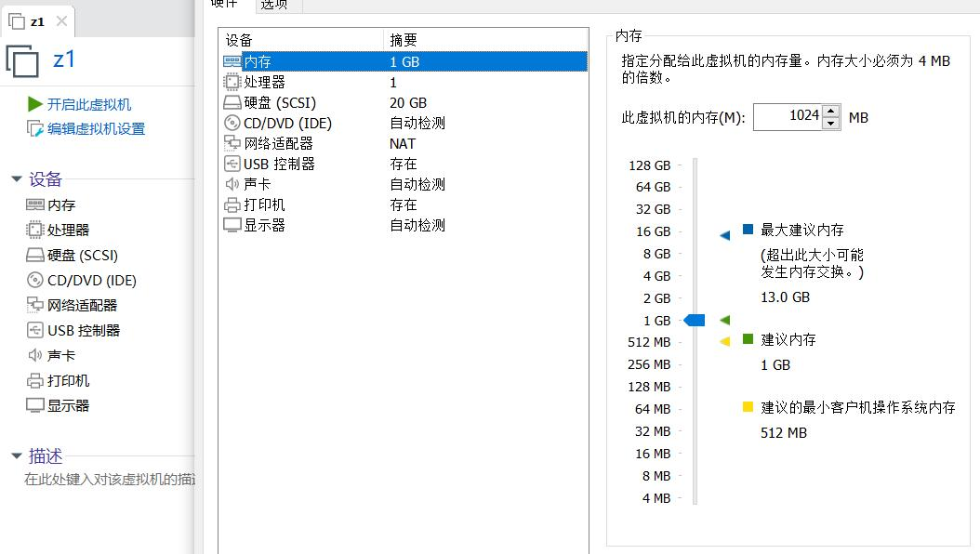Increase memory with spinner up arrow
The width and height of the screenshot is (980, 554).
click(x=831, y=112)
